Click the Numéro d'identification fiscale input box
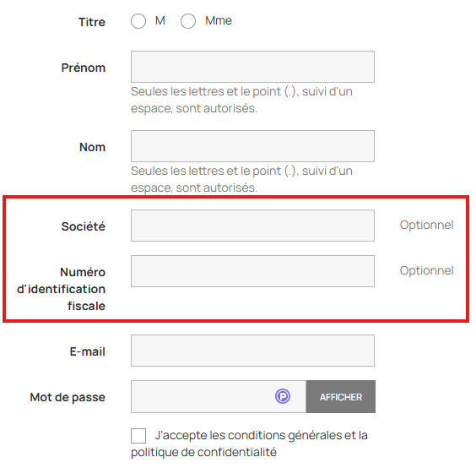The height and width of the screenshot is (468, 476). [x=252, y=271]
